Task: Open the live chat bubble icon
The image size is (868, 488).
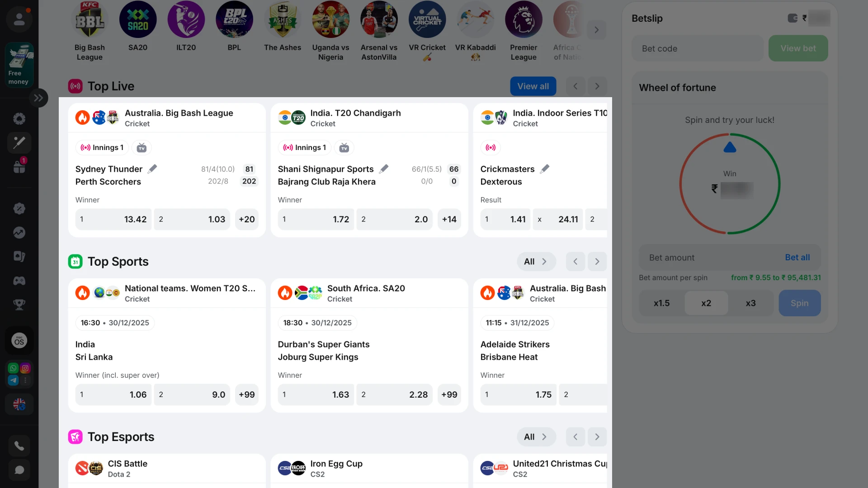Action: [19, 470]
